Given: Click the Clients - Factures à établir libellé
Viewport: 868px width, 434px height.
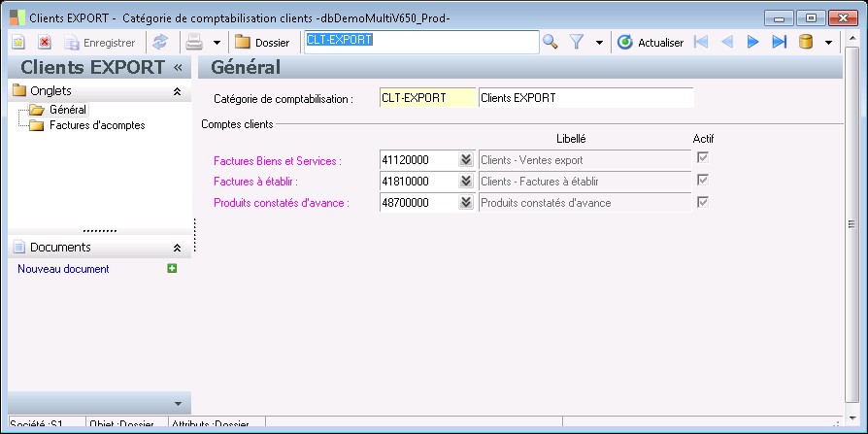Looking at the screenshot, I should (584, 182).
